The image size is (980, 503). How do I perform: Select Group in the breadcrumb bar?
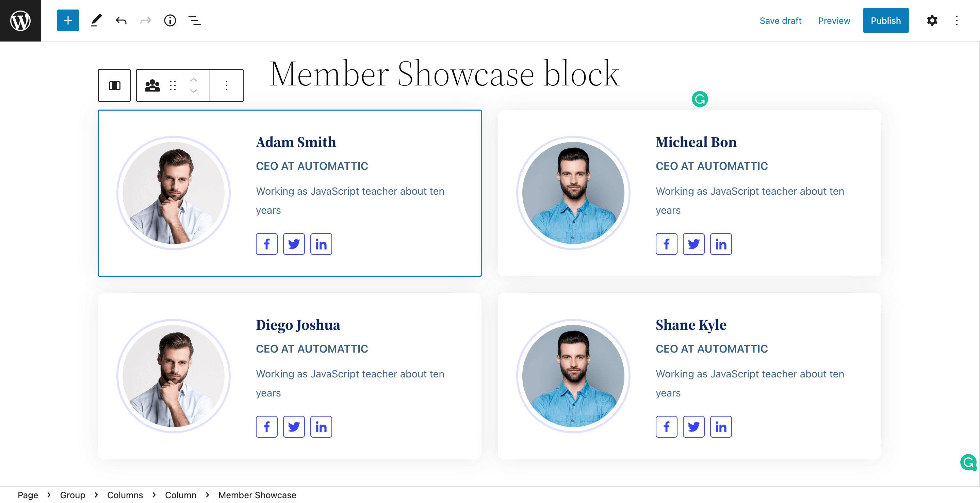tap(72, 495)
